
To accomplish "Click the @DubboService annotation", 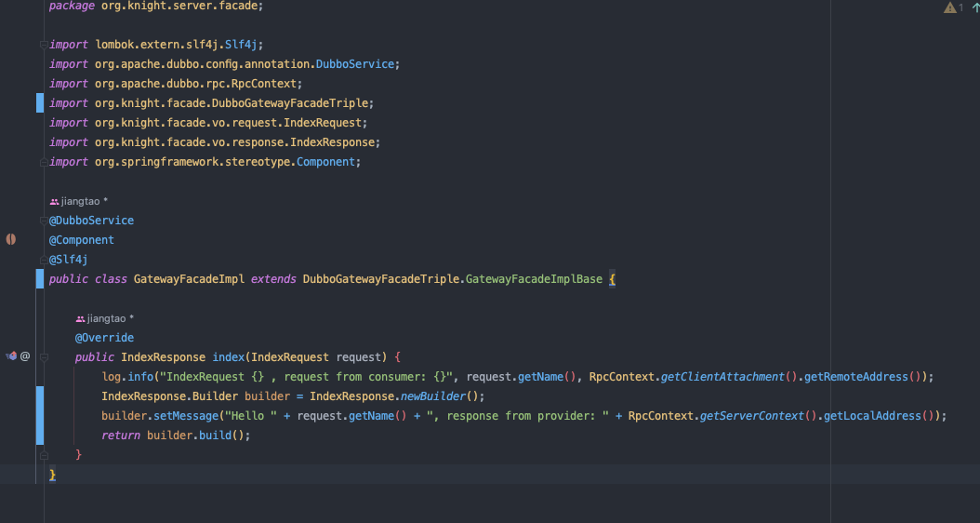I will coord(91,221).
